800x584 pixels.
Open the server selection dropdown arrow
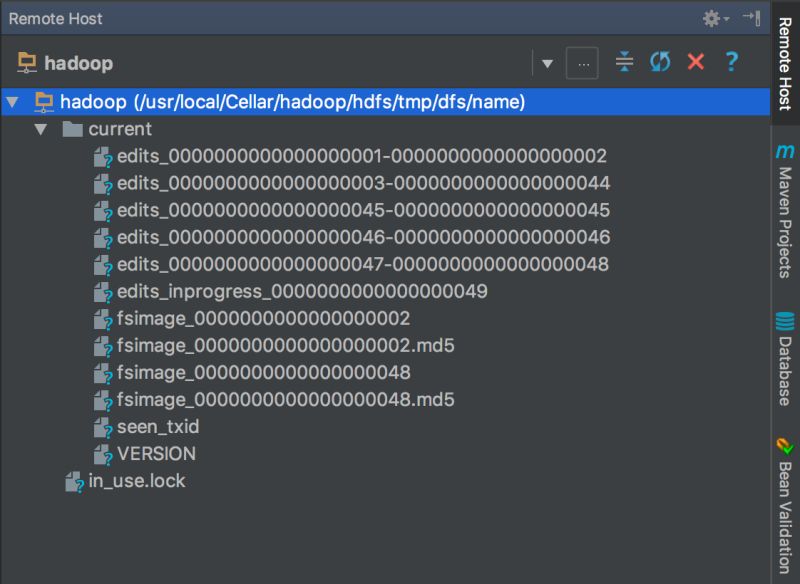(547, 62)
